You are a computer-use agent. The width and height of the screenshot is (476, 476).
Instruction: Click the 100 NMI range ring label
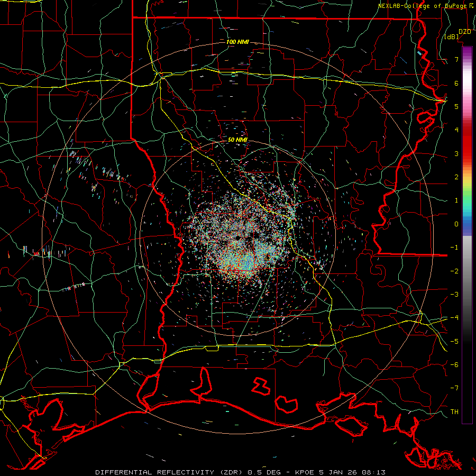(x=237, y=42)
